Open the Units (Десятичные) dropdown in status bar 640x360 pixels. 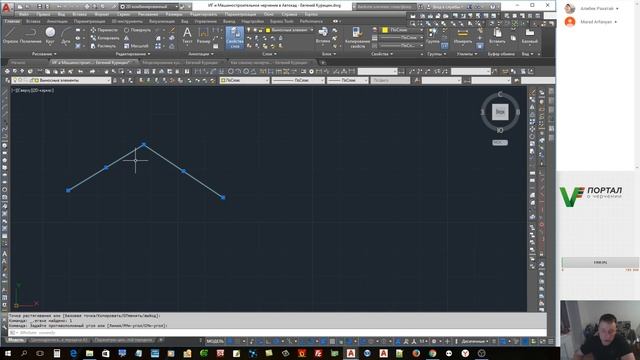[x=476, y=341]
